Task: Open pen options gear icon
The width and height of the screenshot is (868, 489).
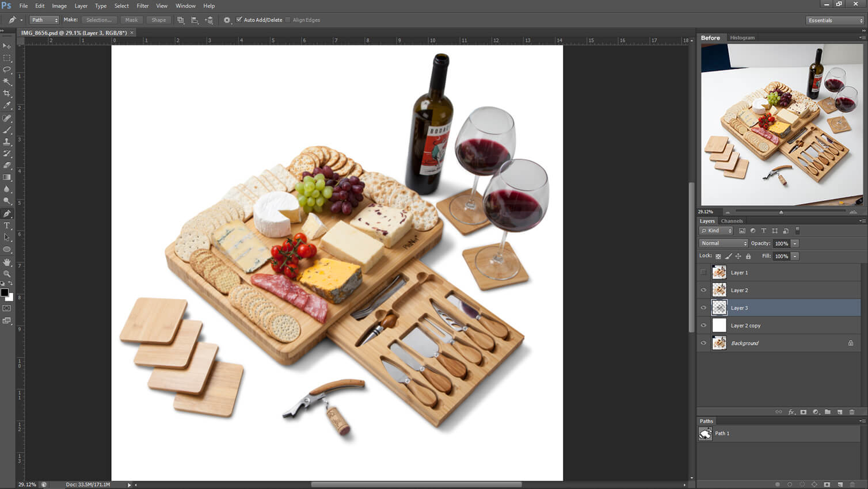Action: [227, 20]
